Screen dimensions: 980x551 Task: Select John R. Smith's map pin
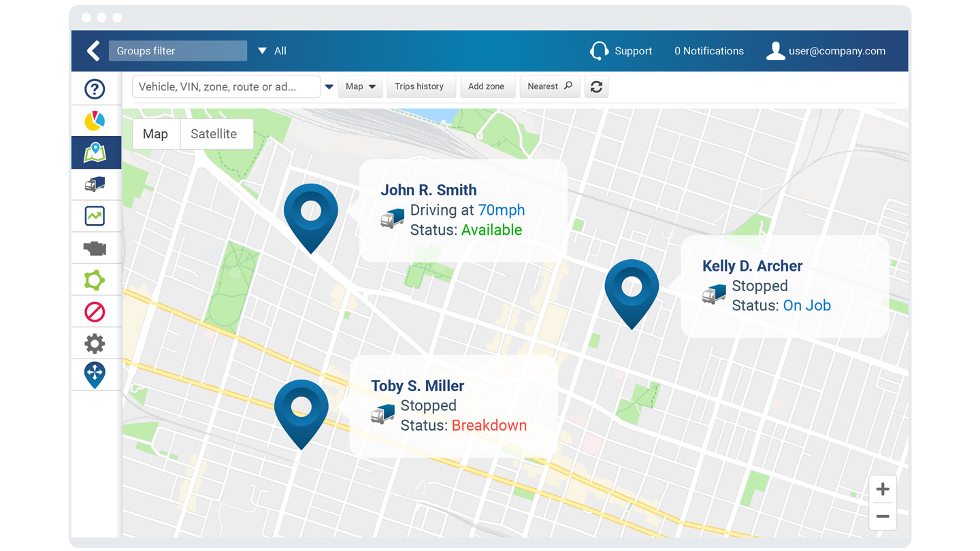click(x=310, y=218)
